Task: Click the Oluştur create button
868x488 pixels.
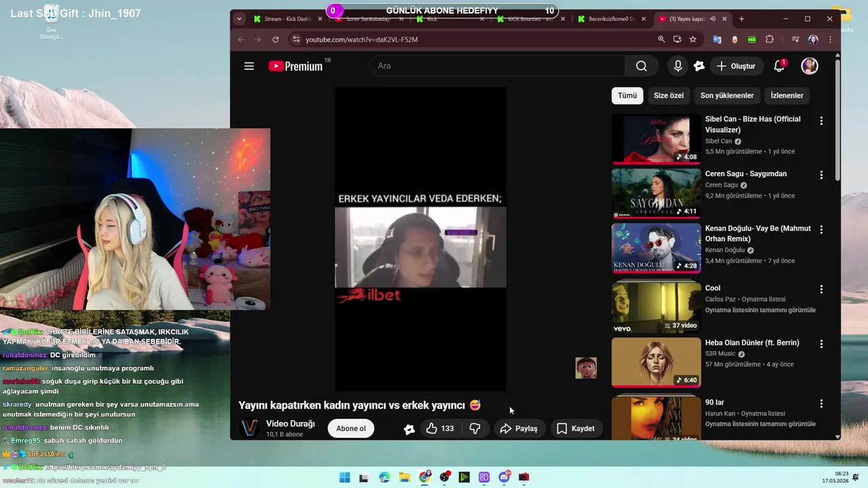Action: pyautogui.click(x=736, y=66)
